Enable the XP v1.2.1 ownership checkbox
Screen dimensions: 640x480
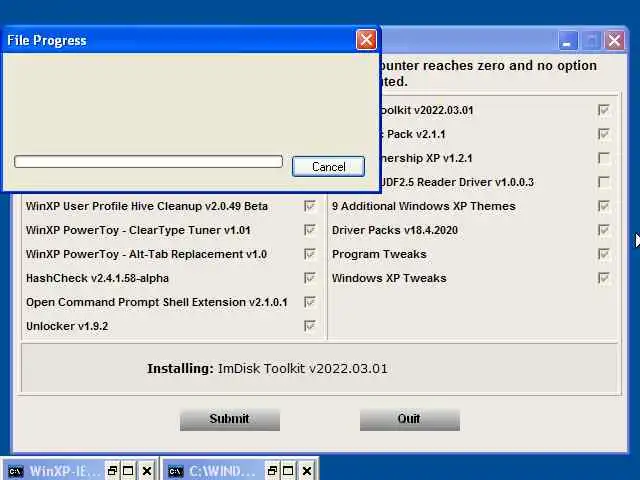click(604, 158)
